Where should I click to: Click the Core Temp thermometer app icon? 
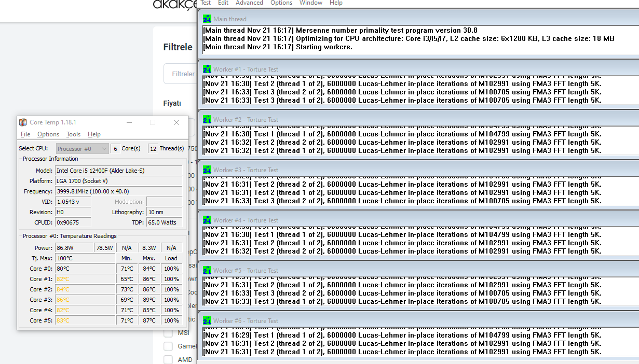pos(23,122)
